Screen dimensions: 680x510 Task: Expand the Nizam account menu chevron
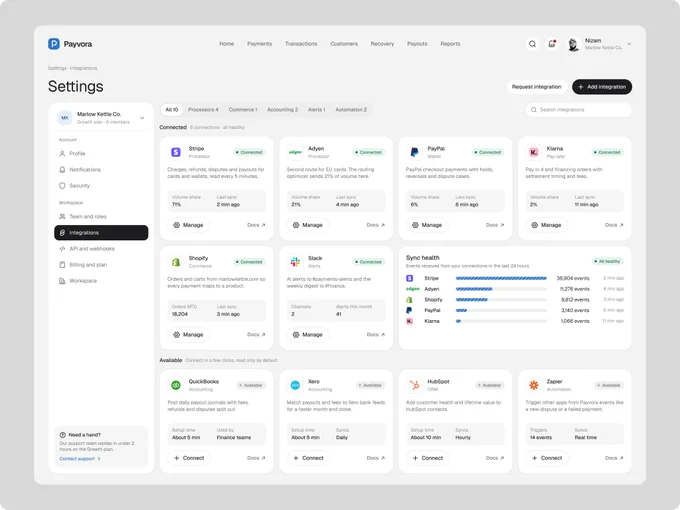coord(629,44)
